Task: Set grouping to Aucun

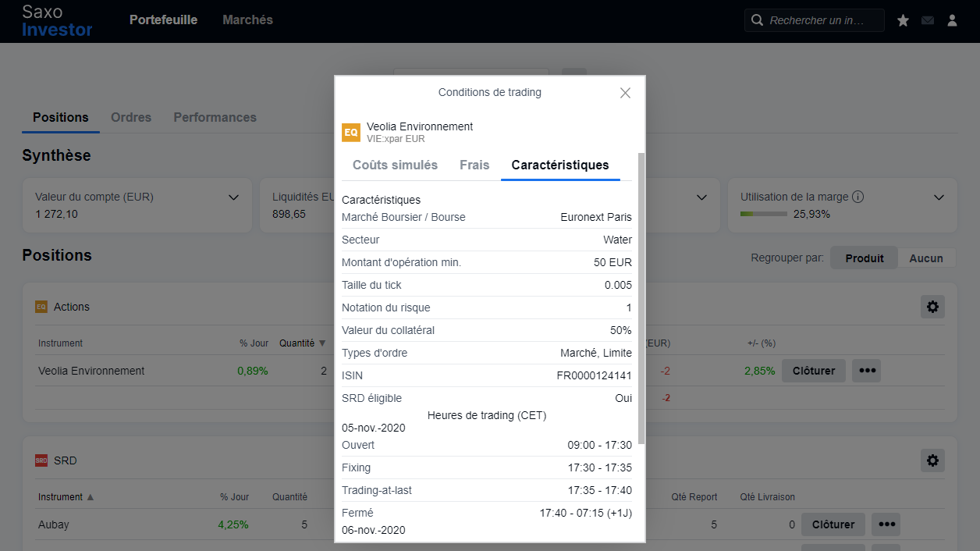Action: point(926,258)
